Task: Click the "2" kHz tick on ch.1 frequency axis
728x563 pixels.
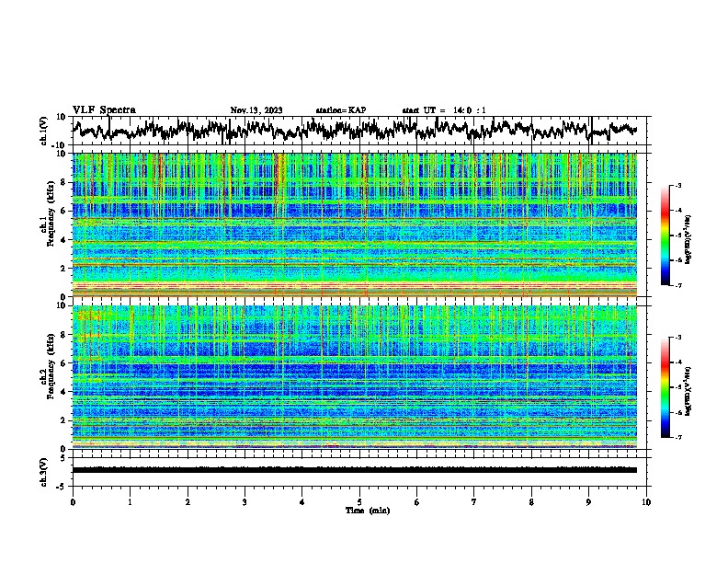Action: [65, 268]
